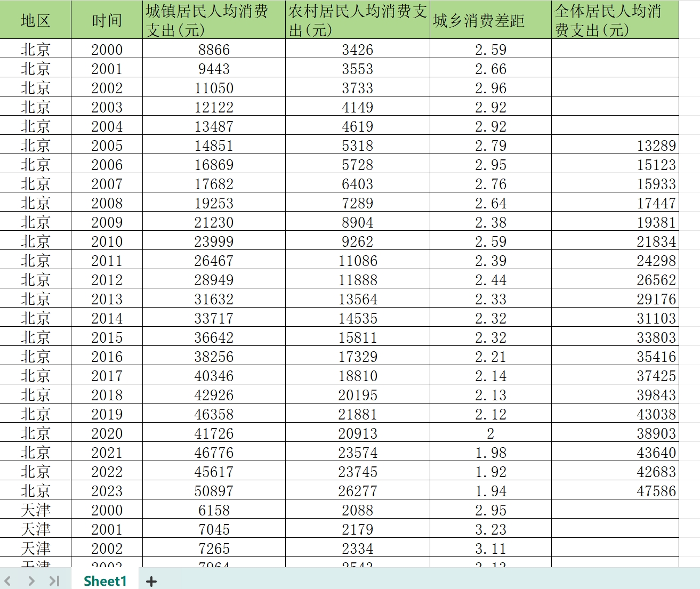The image size is (700, 589).
Task: Select 天津 cell in 2000 row
Action: pos(35,510)
